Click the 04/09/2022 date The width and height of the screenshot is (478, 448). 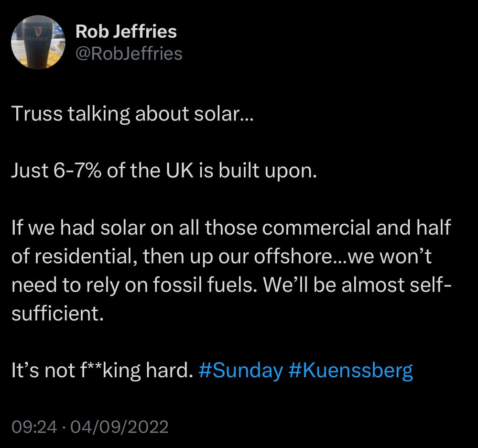(119, 426)
